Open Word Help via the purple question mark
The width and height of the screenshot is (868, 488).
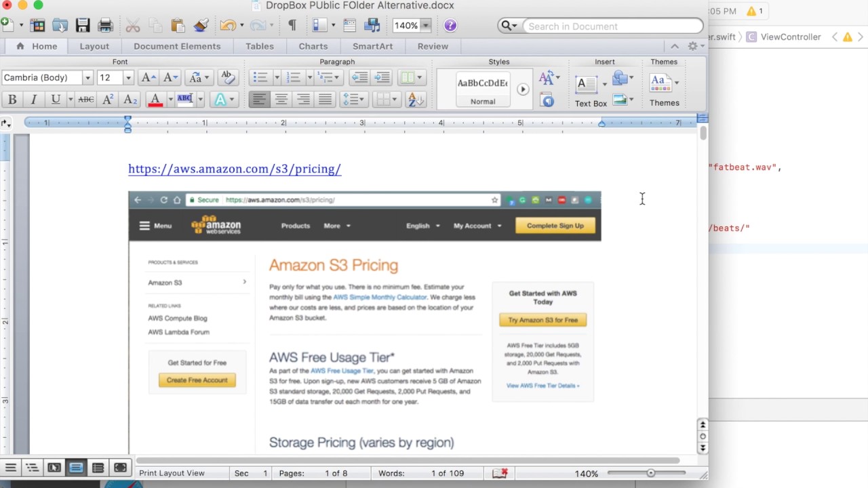(x=450, y=26)
